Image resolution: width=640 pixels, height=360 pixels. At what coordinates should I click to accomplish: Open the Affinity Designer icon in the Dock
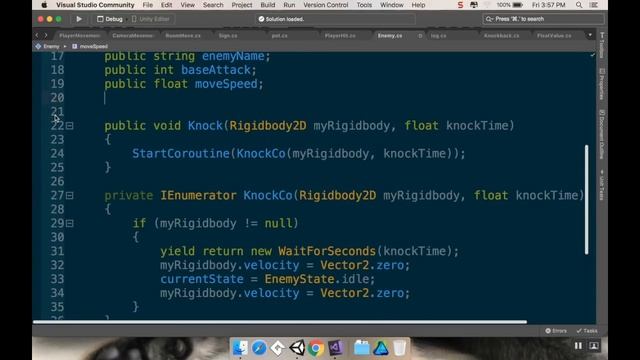pos(381,348)
